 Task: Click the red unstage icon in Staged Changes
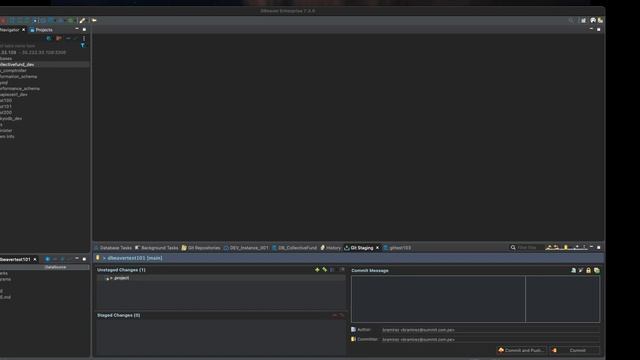coord(335,315)
